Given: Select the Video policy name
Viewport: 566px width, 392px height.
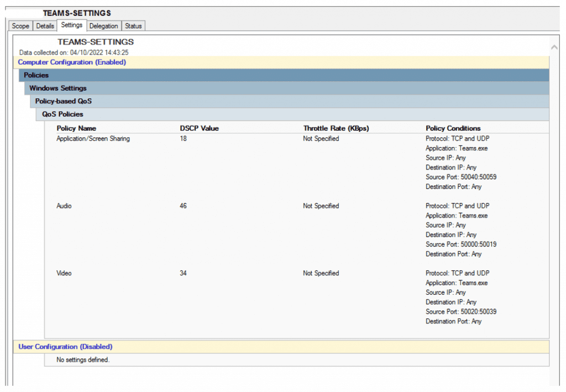Looking at the screenshot, I should pos(64,274).
